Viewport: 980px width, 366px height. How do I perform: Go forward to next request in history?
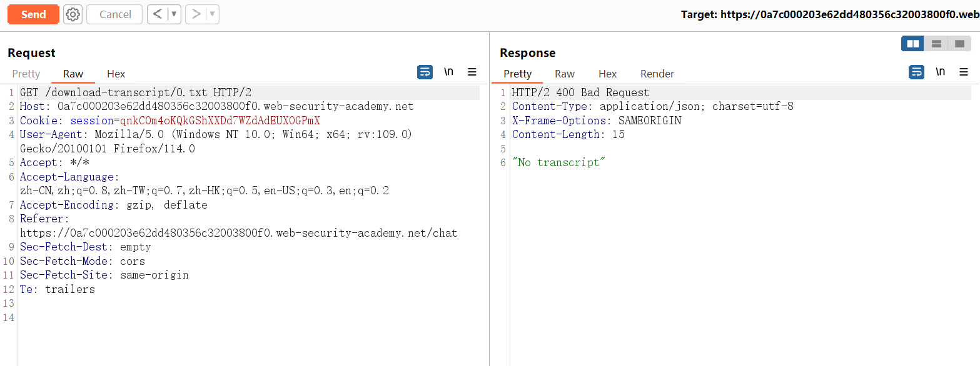pos(196,14)
